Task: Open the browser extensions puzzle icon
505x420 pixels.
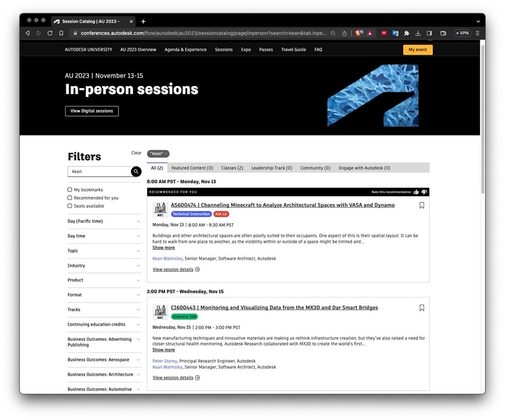Action: point(407,33)
